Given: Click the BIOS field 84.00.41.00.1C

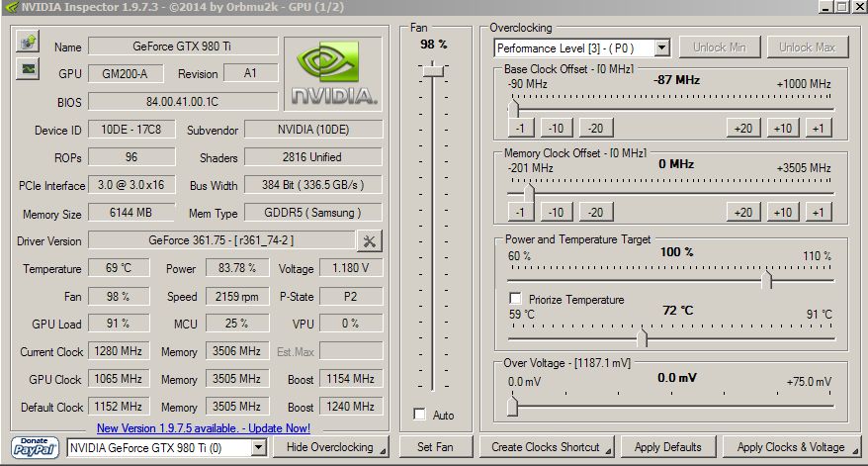Looking at the screenshot, I should click(x=183, y=102).
